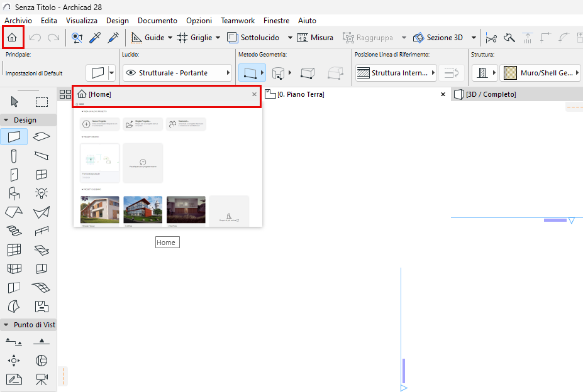Screen dimensions: 583x392
Task: Choose straight wall geometry method
Action: point(250,73)
